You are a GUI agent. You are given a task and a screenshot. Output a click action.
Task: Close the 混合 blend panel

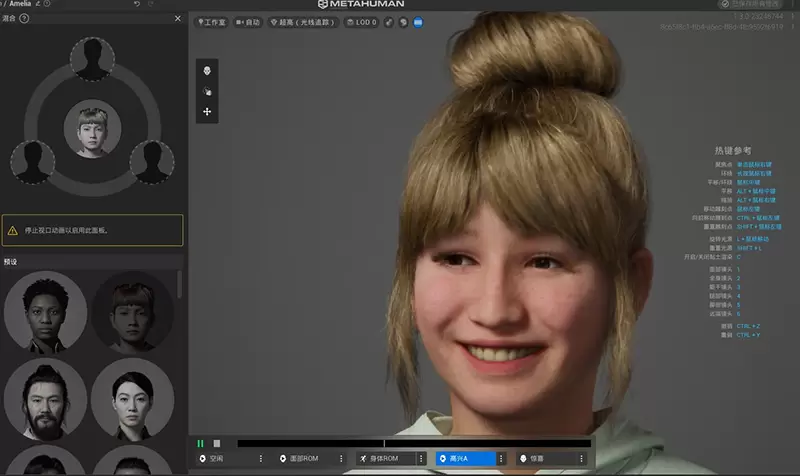click(x=178, y=19)
